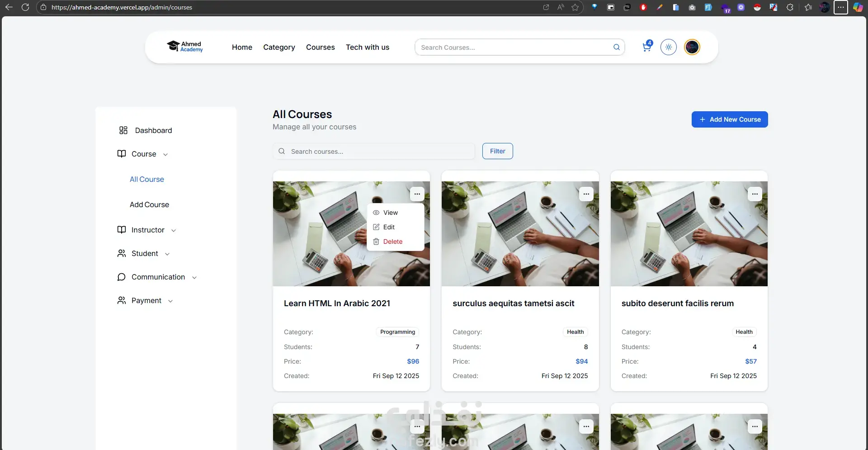Open options menu on surculus aequitas card
Image resolution: width=868 pixels, height=450 pixels.
[x=586, y=194]
